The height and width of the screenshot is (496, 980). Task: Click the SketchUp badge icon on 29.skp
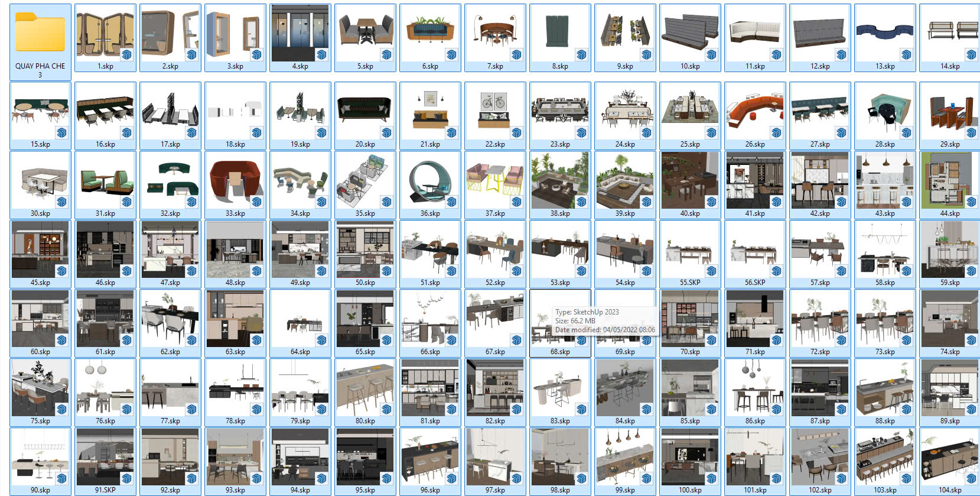click(971, 133)
